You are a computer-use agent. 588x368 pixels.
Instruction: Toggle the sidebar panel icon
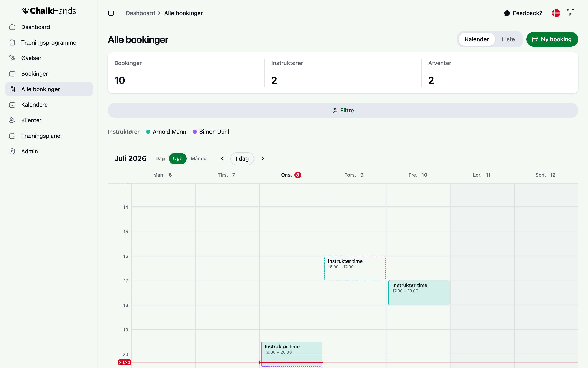click(111, 13)
